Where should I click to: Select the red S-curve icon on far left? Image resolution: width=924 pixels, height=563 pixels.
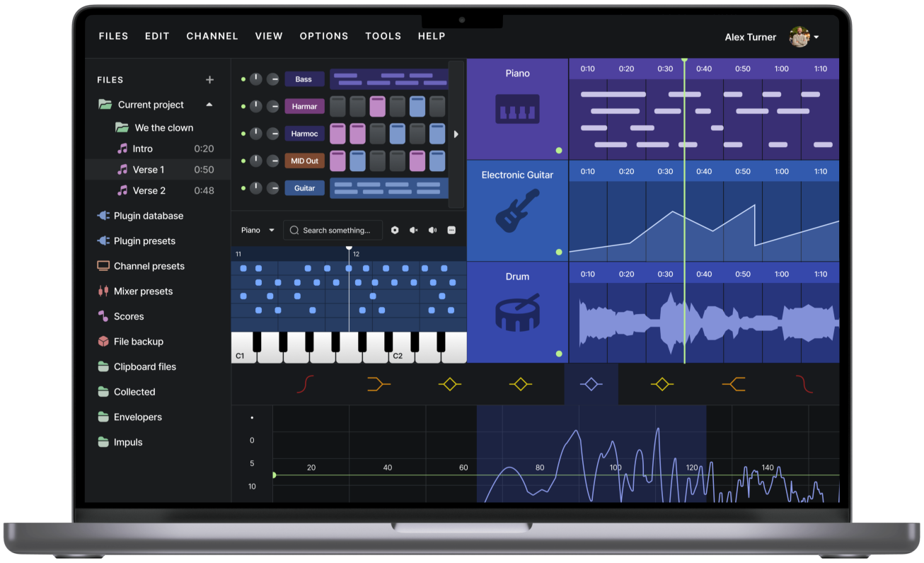tap(306, 384)
